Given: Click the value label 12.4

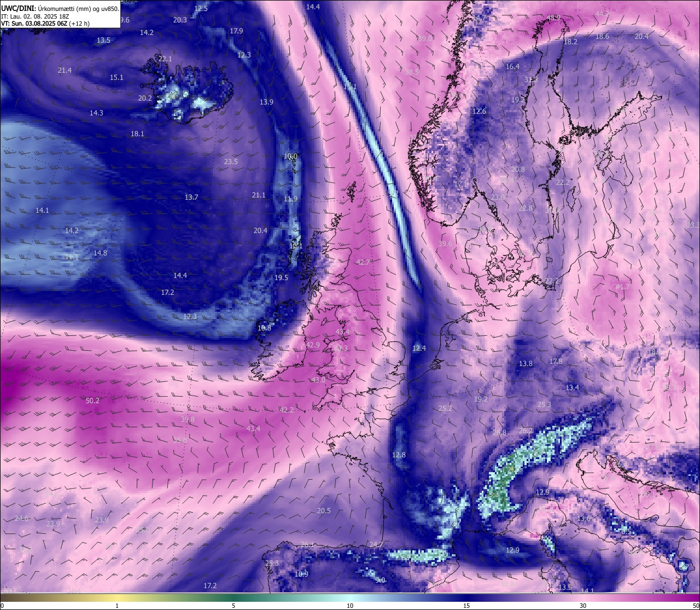Looking at the screenshot, I should tap(419, 348).
